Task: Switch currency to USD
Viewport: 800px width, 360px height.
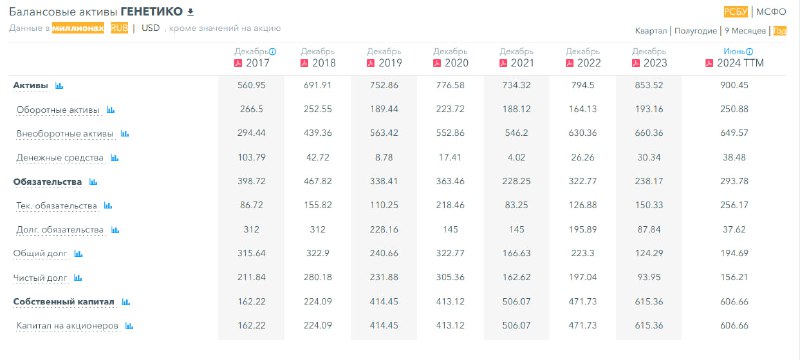Action: pos(151,28)
